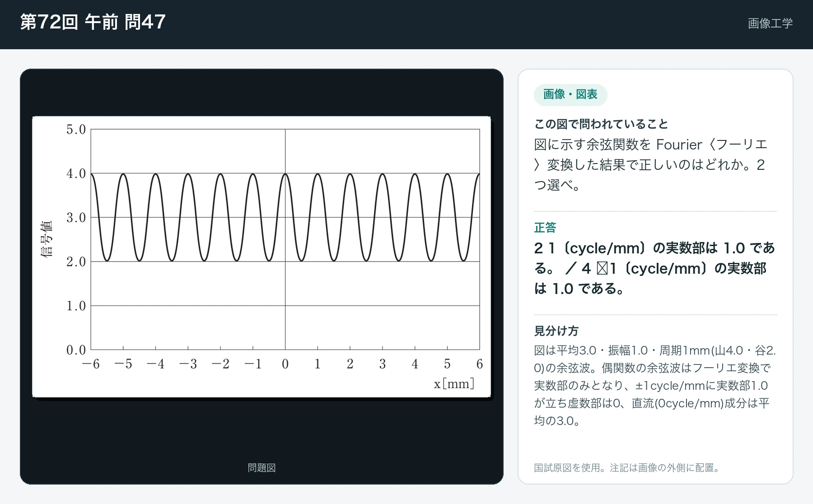Click the footnote 国試原図を使用。

(627, 467)
